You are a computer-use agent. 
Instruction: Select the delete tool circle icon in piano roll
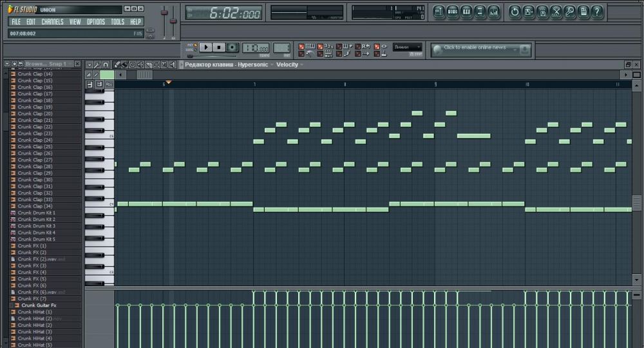(132, 64)
